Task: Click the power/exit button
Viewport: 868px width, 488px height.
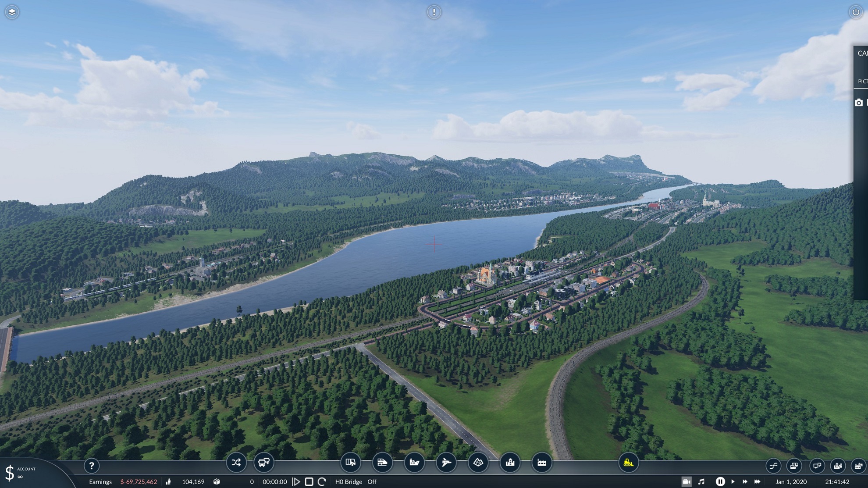Action: tap(856, 12)
